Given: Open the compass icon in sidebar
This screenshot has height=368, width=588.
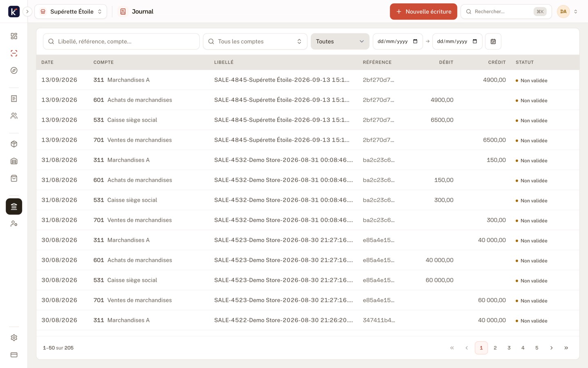Looking at the screenshot, I should (x=14, y=70).
